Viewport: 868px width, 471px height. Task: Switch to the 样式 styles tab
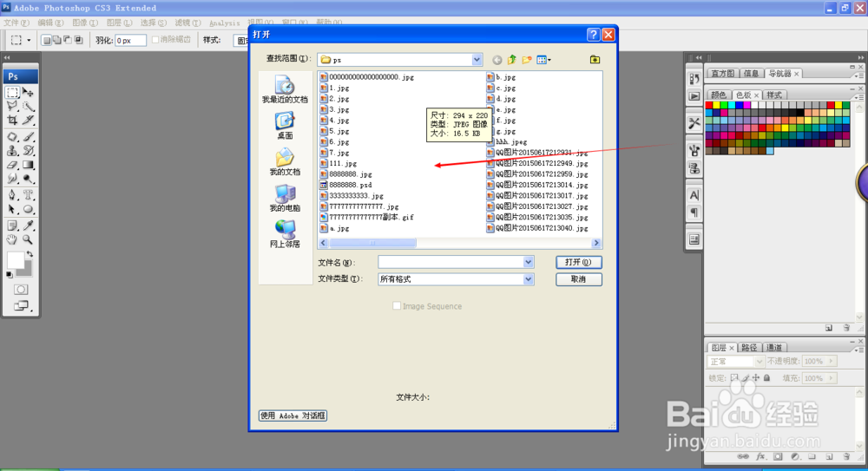tap(774, 95)
